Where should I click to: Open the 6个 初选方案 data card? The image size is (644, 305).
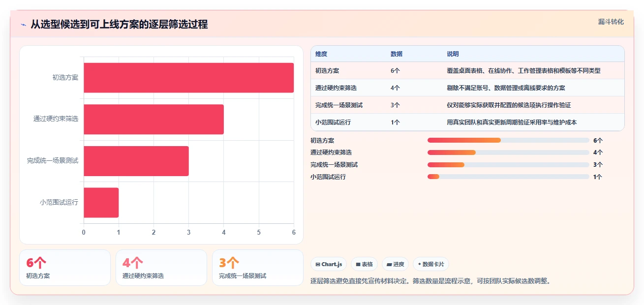65,268
